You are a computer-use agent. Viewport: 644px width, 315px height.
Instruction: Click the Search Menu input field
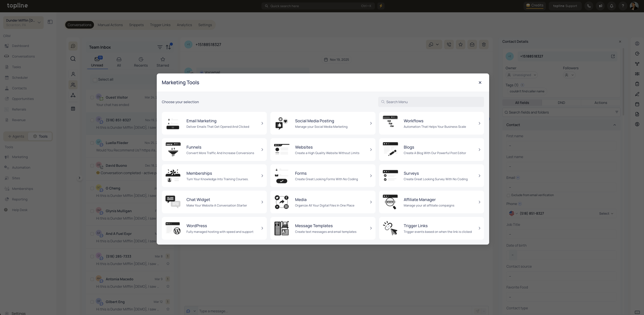[431, 102]
